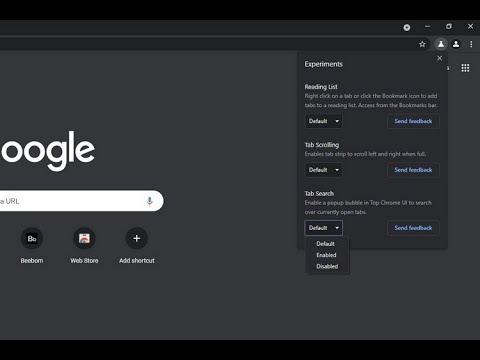Viewport: 480px width, 360px height.
Task: Open the Beebom shortcut
Action: (x=32, y=246)
